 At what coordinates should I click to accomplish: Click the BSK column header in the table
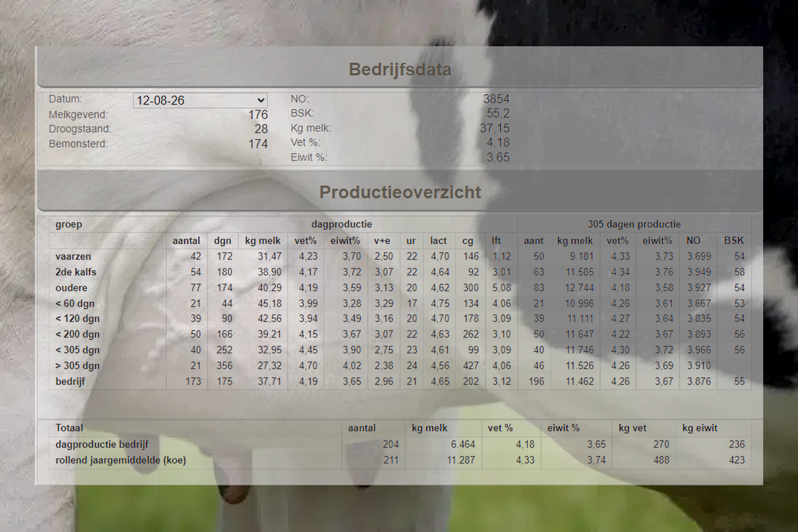coord(734,241)
